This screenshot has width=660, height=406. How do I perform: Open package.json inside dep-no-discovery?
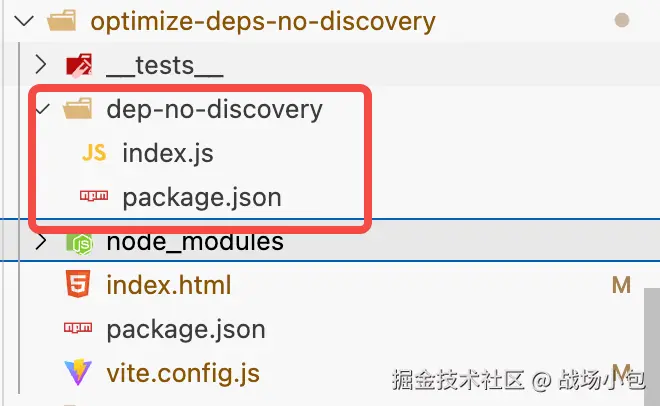point(201,197)
